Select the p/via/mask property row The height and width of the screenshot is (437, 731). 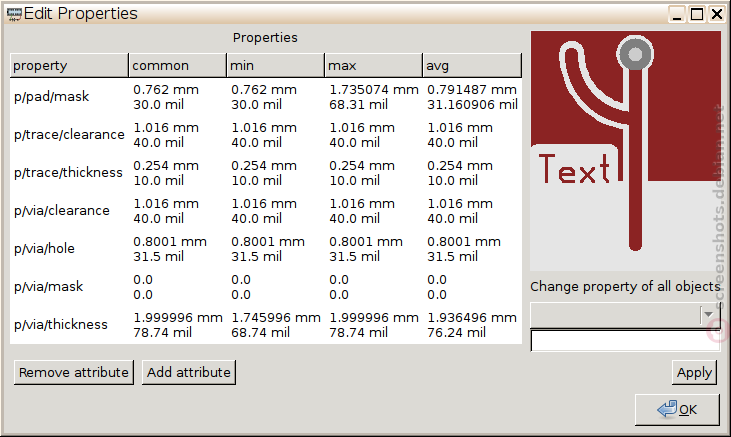point(266,287)
